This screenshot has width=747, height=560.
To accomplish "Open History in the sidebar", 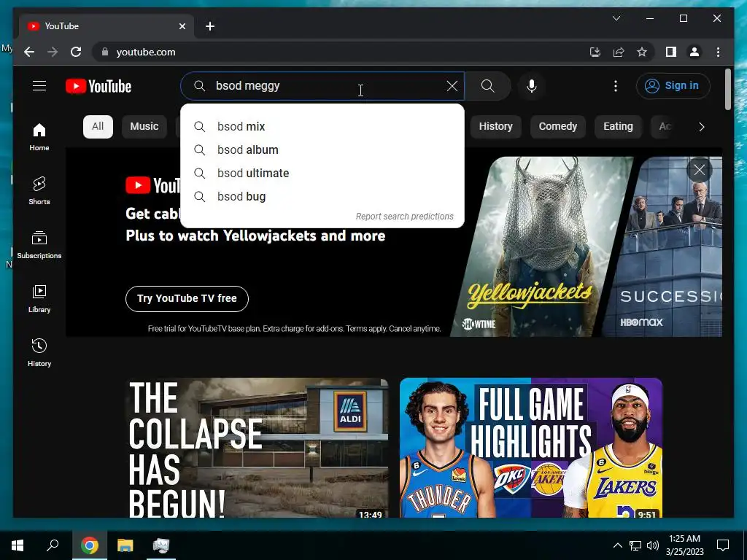I will click(x=39, y=353).
